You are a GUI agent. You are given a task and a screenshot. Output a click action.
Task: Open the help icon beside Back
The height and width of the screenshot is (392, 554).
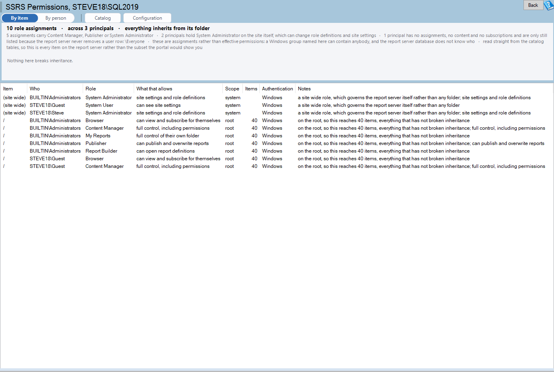pyautogui.click(x=548, y=5)
